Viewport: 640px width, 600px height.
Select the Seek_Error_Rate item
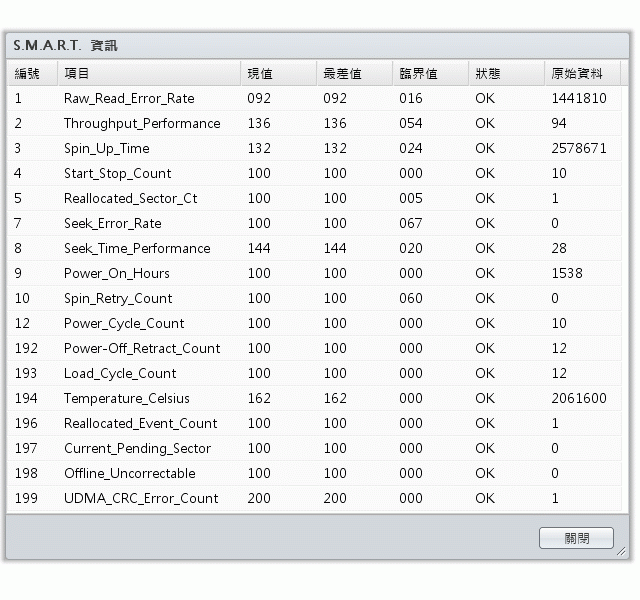tap(113, 223)
